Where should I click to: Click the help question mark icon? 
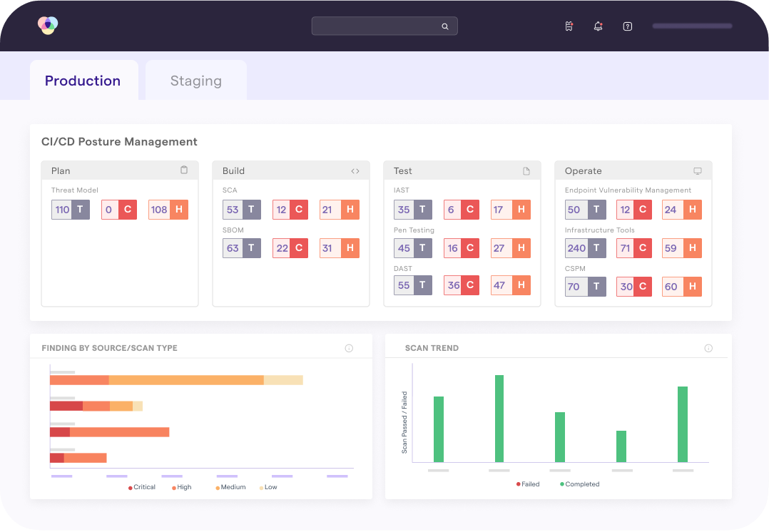(627, 26)
